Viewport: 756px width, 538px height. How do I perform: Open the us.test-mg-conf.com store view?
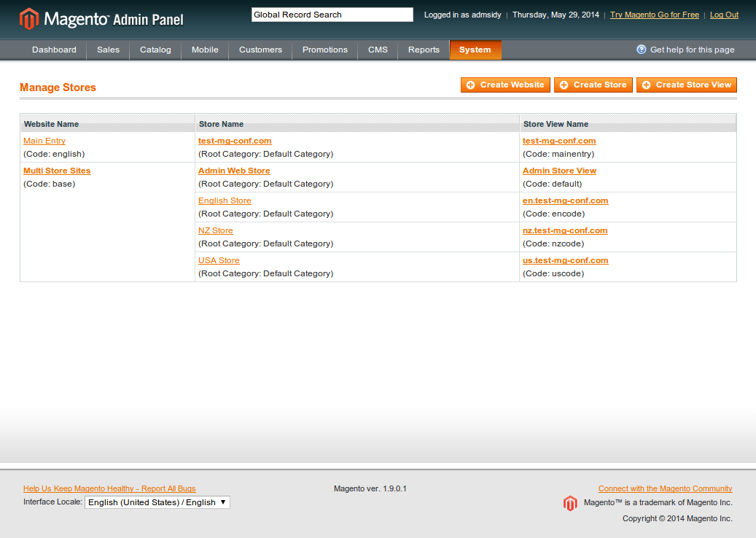(566, 260)
